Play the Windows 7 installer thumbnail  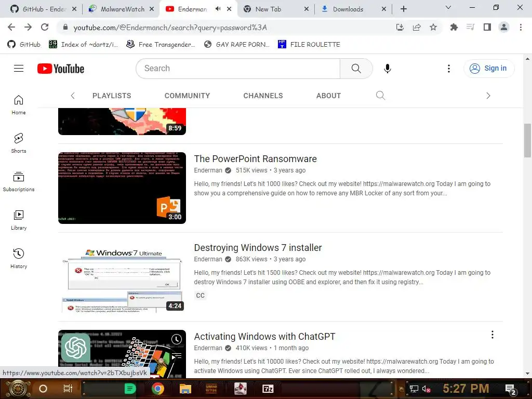pyautogui.click(x=122, y=277)
